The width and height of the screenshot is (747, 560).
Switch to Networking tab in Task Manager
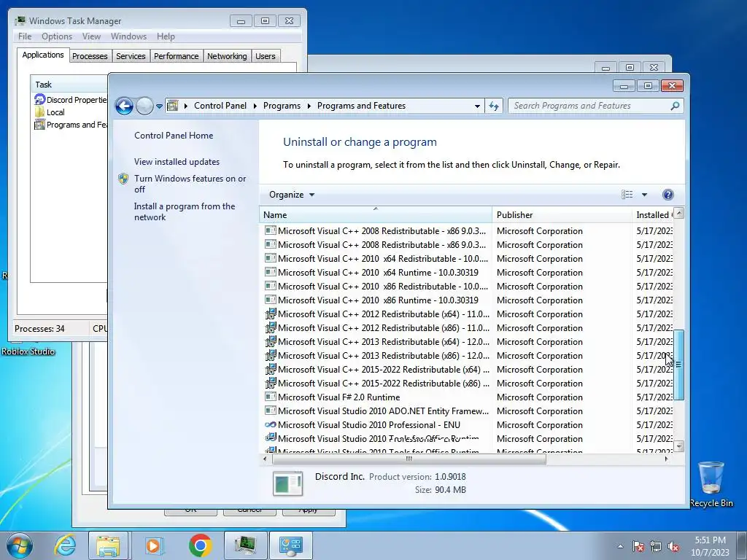pyautogui.click(x=227, y=56)
